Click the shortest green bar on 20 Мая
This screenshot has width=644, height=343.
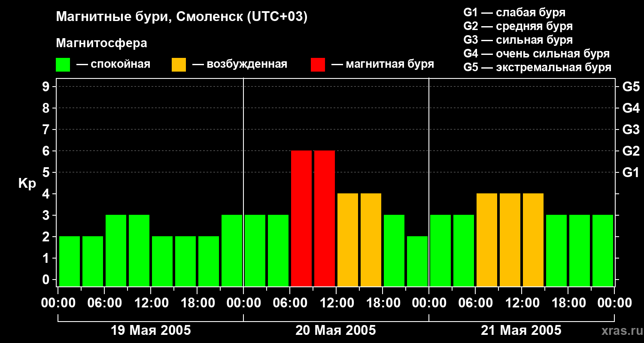417,262
